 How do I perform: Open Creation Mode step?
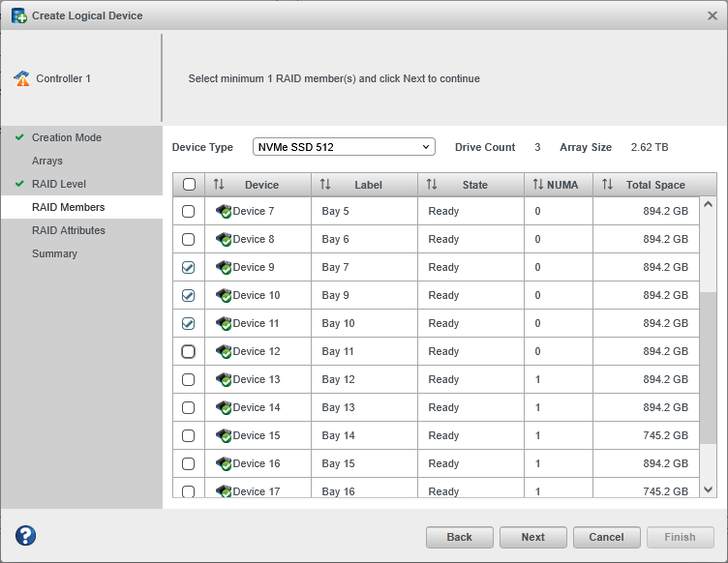coord(66,137)
